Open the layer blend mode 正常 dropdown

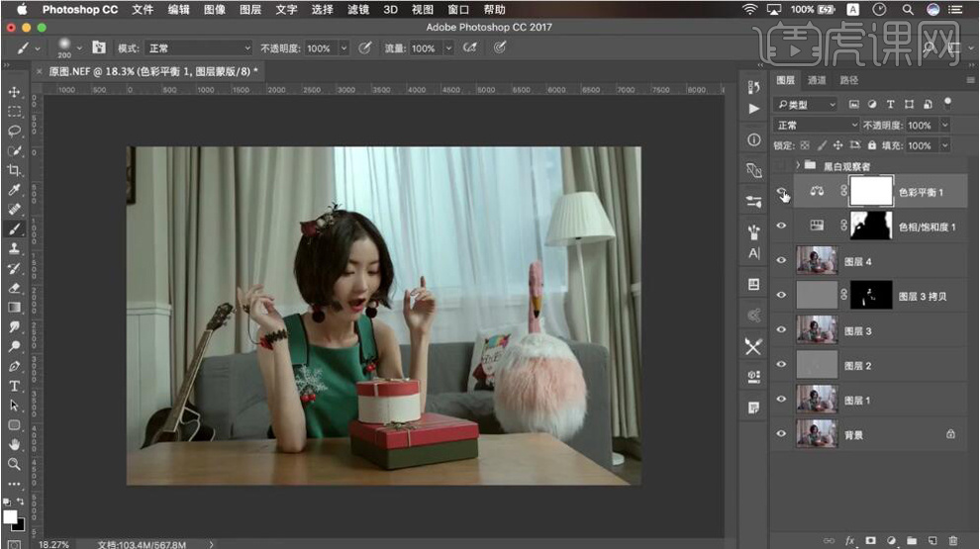pos(817,126)
